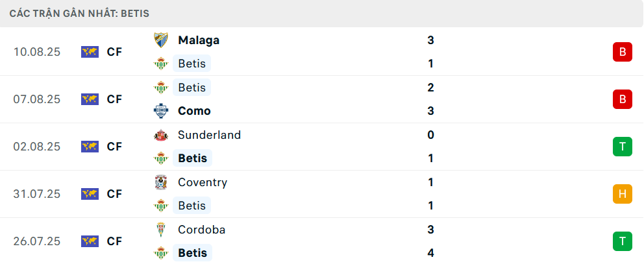Image resolution: width=644 pixels, height=264 pixels.
Task: Click the green T badge for Cordoba match
Action: pos(622,241)
